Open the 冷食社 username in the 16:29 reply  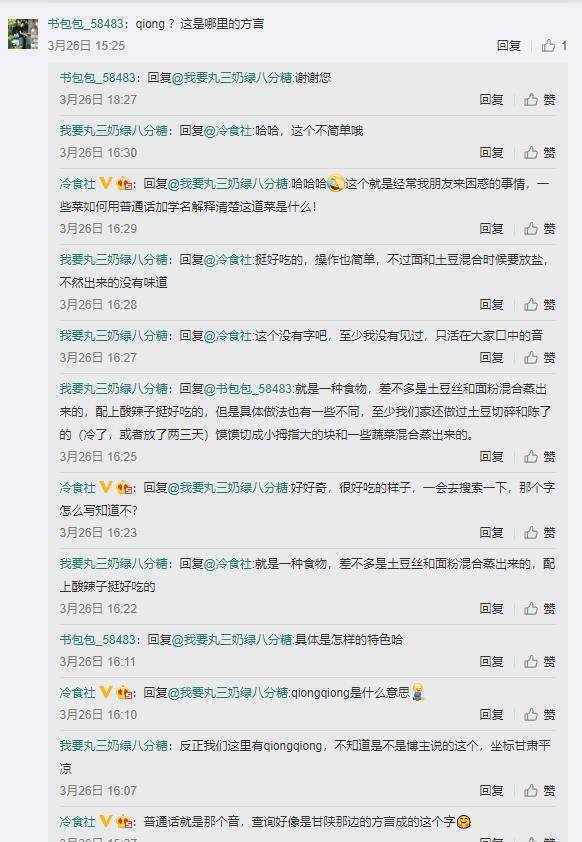pyautogui.click(x=77, y=184)
